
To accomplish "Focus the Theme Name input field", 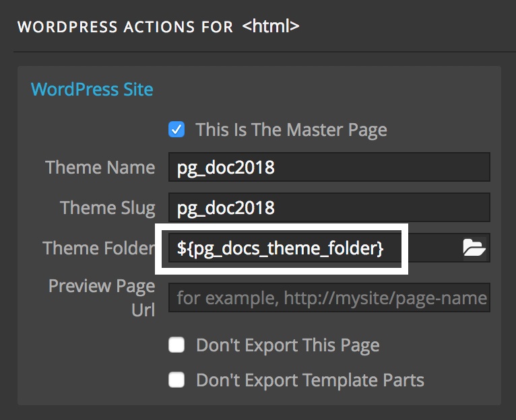I will (x=329, y=167).
